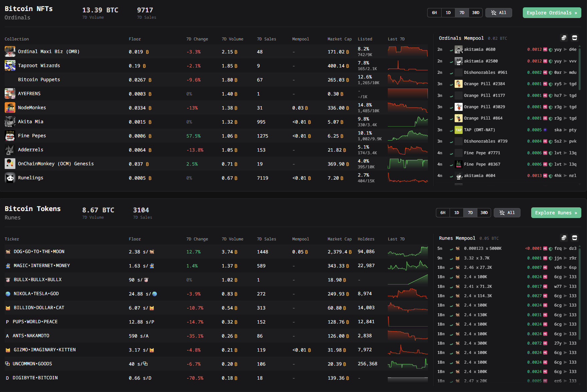Click the store icon in Runes Mempool header
The width and height of the screenshot is (587, 392).
575,238
